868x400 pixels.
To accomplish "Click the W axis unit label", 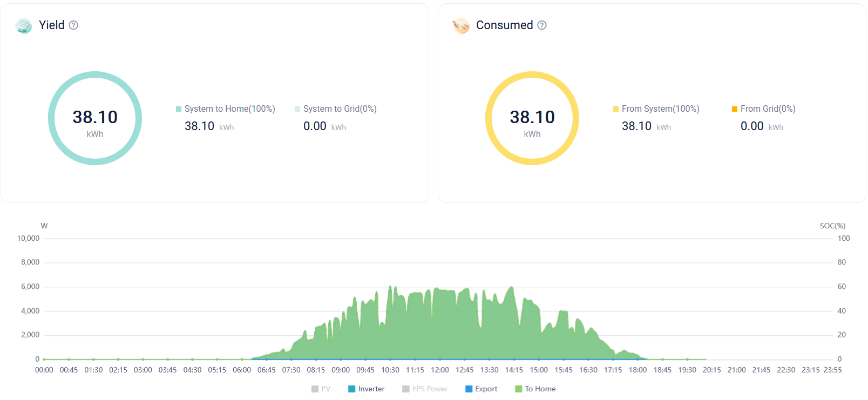I will [x=44, y=226].
